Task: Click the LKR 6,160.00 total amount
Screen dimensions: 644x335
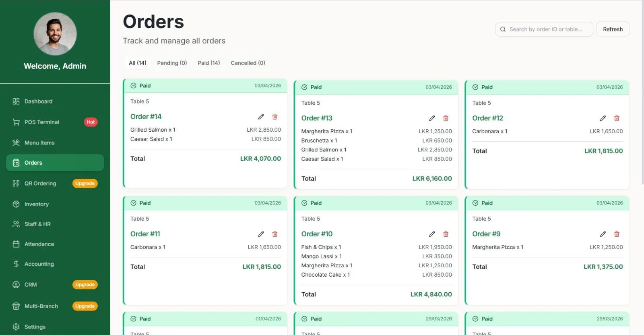Action: 432,179
